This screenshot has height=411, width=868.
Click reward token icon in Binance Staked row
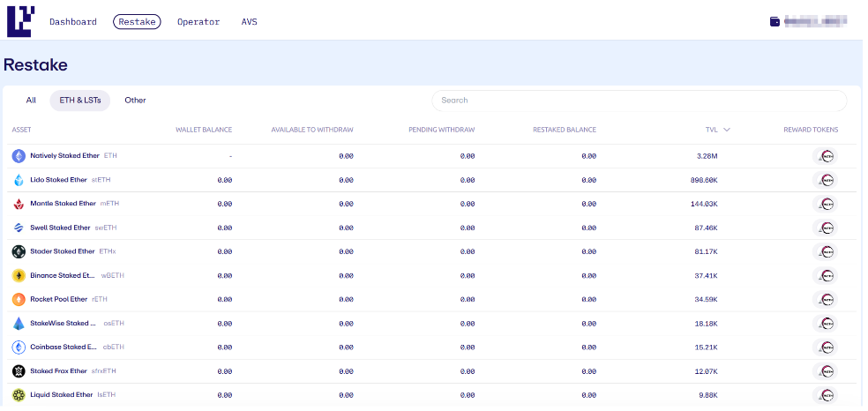826,275
